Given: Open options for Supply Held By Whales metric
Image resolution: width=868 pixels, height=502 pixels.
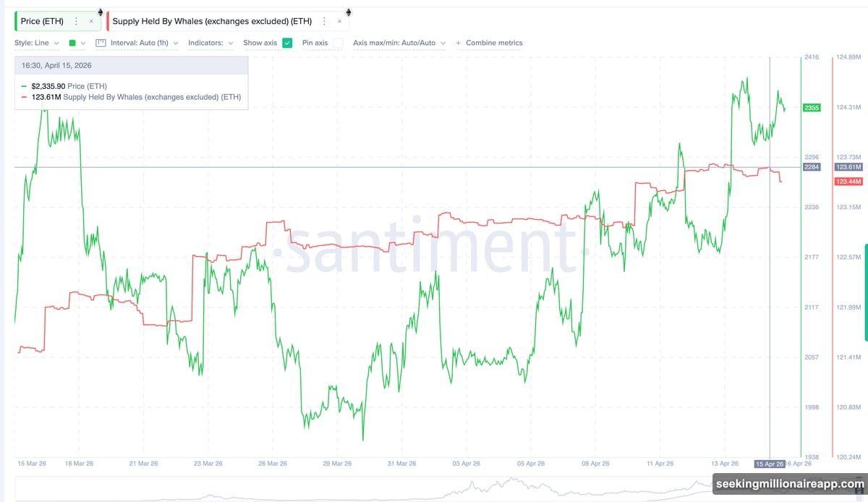Looking at the screenshot, I should [x=324, y=22].
